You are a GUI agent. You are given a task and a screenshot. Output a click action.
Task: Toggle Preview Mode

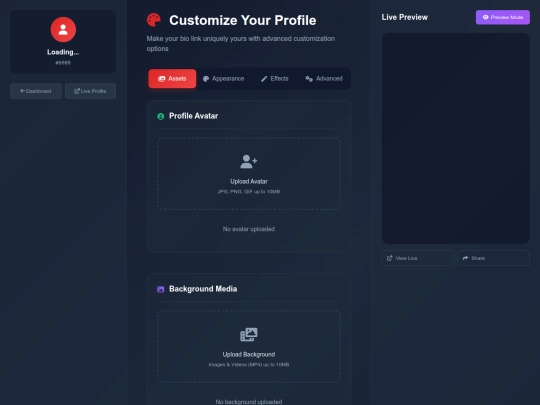coord(503,17)
